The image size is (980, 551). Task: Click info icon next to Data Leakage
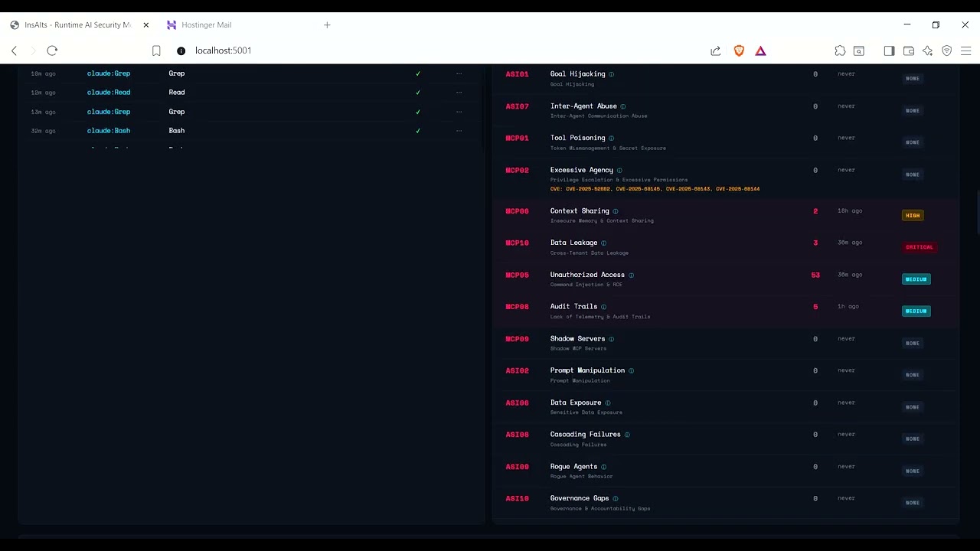point(603,243)
